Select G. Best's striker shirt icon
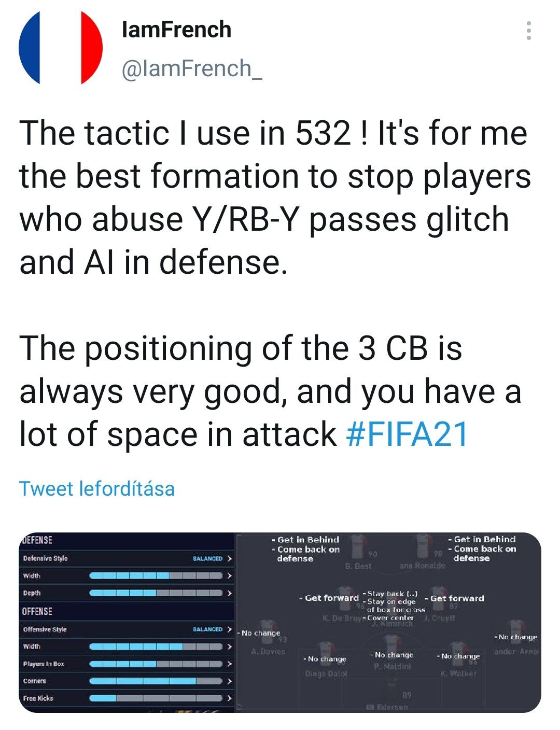This screenshot has height=730, width=560. [x=357, y=546]
